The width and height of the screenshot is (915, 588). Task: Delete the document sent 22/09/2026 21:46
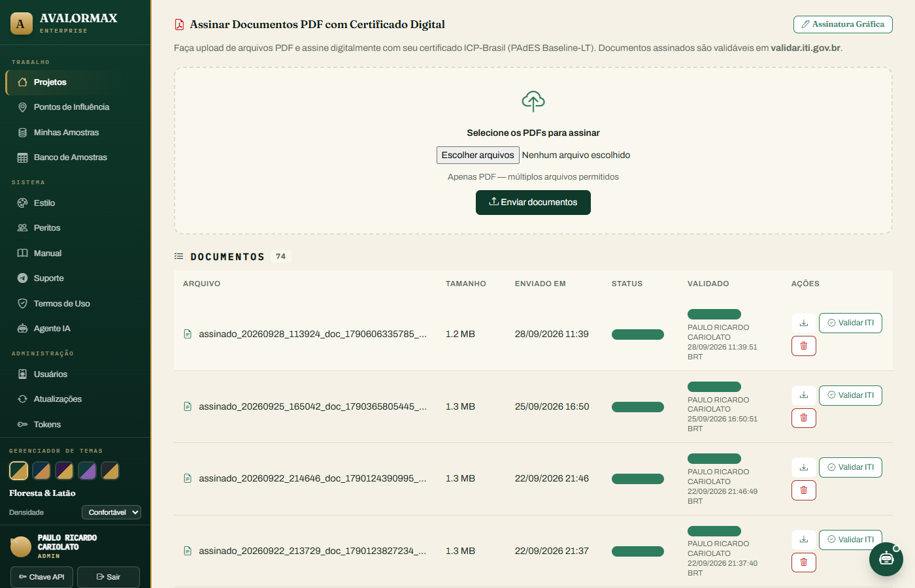click(x=804, y=490)
